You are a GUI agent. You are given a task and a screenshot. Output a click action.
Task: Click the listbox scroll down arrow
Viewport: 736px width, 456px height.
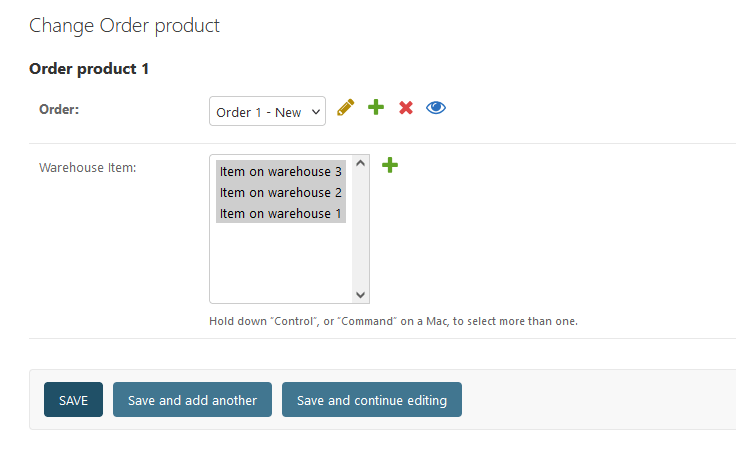(x=360, y=294)
